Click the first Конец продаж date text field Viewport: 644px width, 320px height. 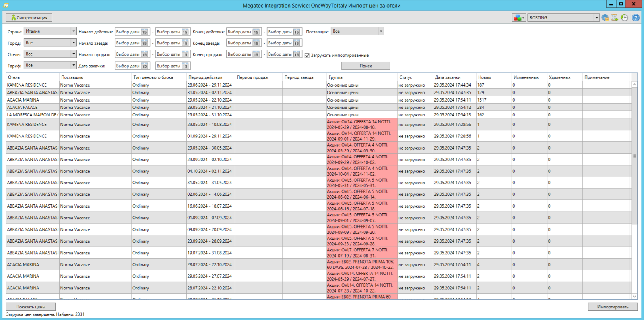pyautogui.click(x=239, y=54)
